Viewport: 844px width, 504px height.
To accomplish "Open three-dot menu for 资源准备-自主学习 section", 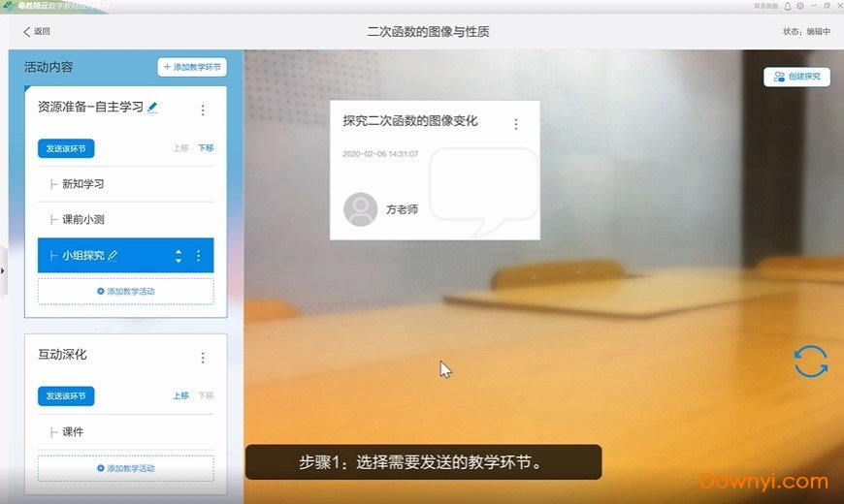I will 203,110.
